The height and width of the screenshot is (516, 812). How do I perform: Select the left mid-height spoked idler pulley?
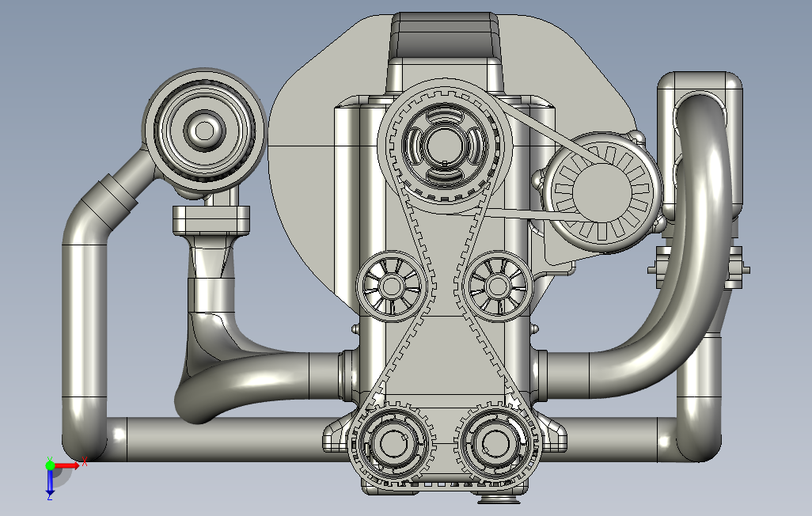pos(392,286)
